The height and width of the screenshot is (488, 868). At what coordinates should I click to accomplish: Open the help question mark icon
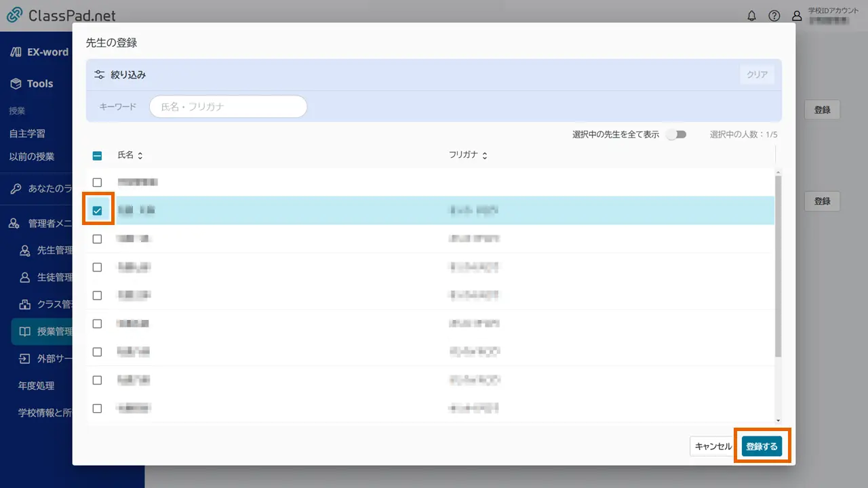[x=774, y=16]
